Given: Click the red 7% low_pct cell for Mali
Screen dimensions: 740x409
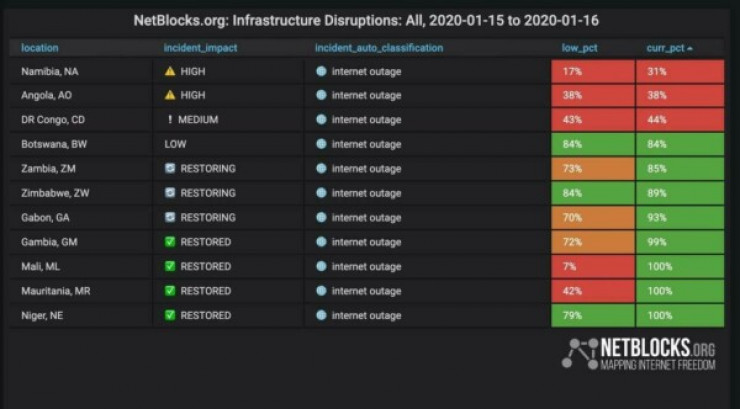Looking at the screenshot, I should [x=593, y=267].
